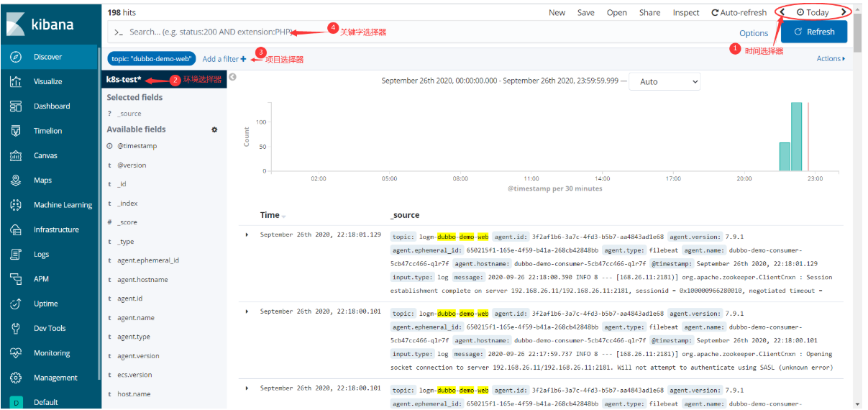
Task: Select the _source selected field
Action: (x=129, y=114)
